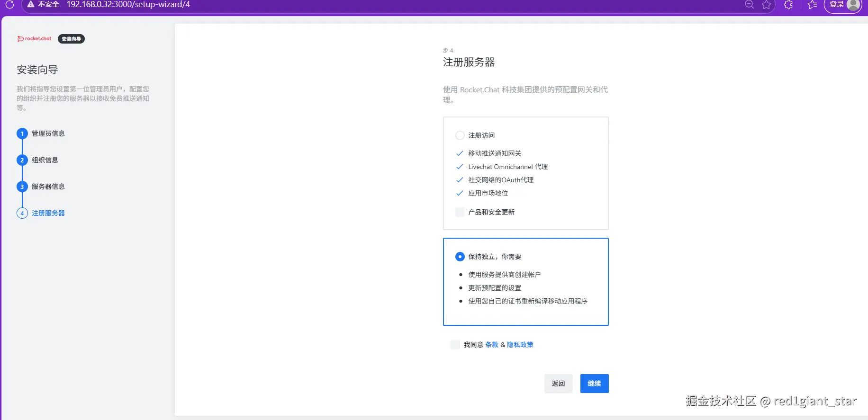Check the 我同意 terms checkbox
The image size is (868, 420).
click(x=455, y=345)
